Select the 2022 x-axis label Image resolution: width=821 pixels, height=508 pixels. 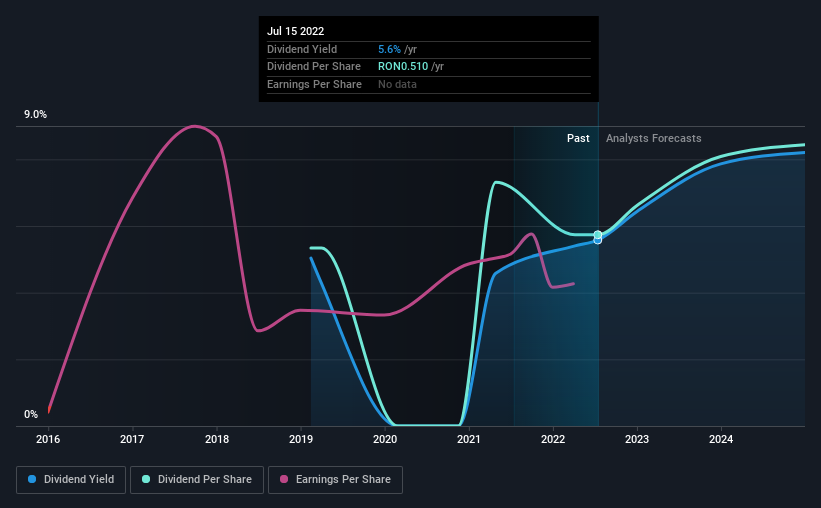[x=553, y=439]
